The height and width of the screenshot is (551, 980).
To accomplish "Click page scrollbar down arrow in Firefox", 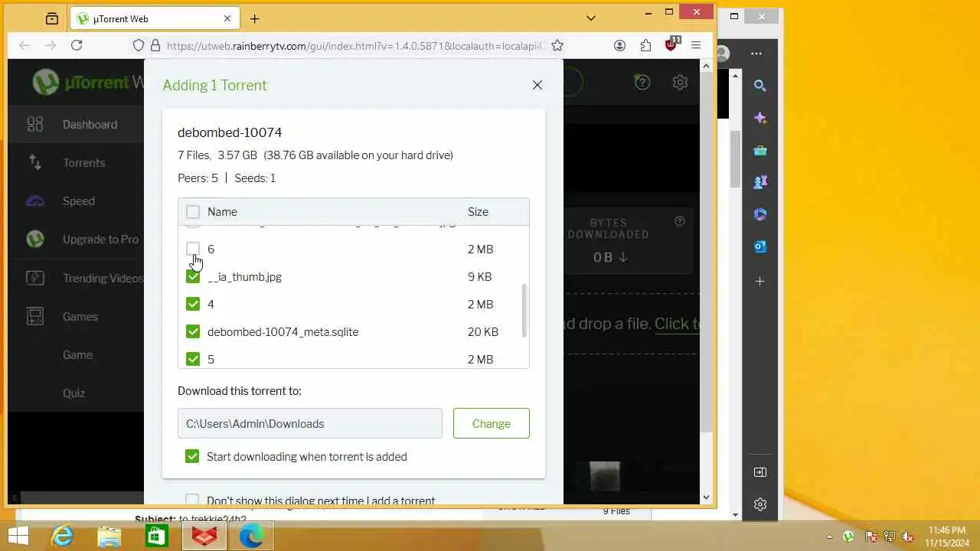I will tap(706, 497).
